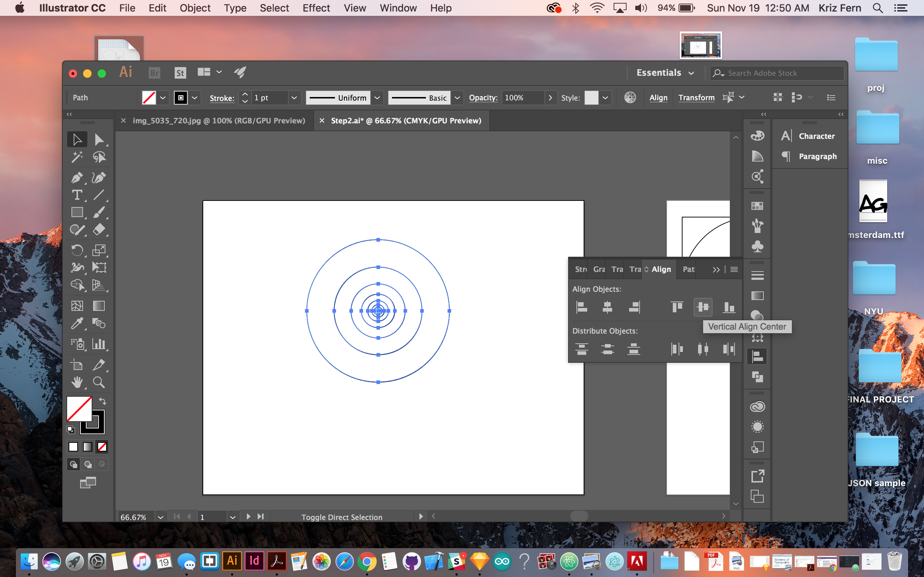Image resolution: width=924 pixels, height=577 pixels.
Task: Select the Eyedropper tool
Action: 77,323
